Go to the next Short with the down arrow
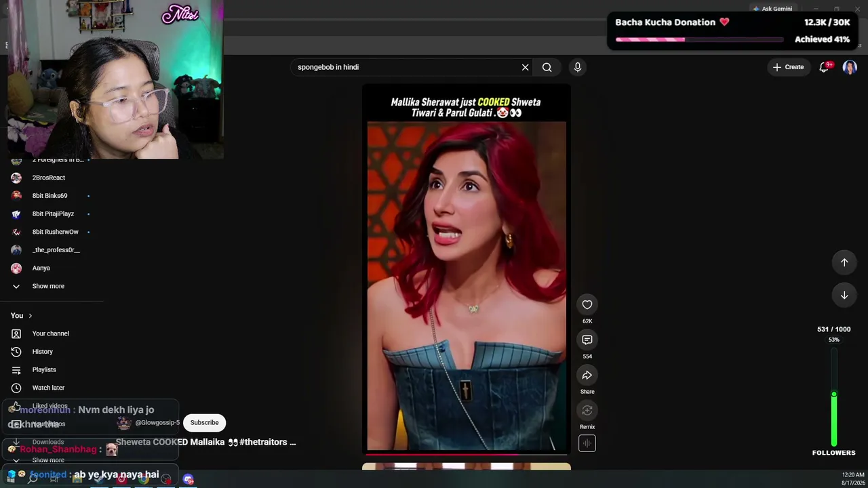This screenshot has height=488, width=868. click(x=844, y=295)
